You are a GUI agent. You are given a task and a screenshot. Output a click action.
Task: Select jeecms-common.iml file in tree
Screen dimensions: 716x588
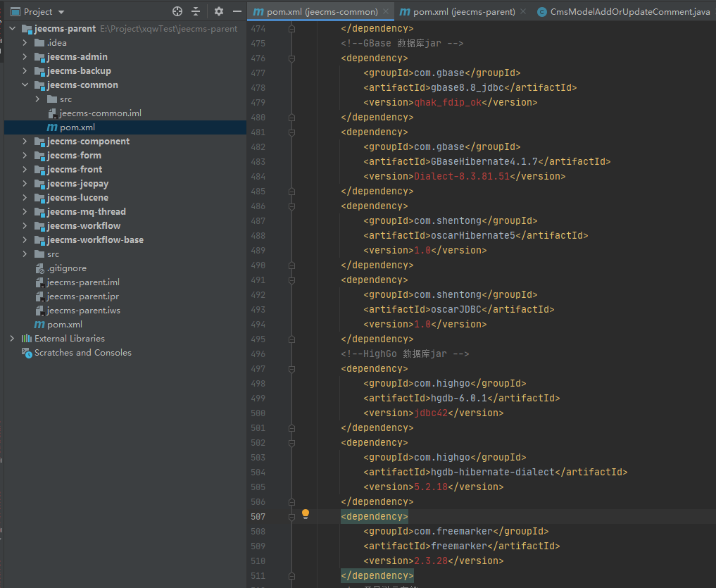tap(100, 113)
